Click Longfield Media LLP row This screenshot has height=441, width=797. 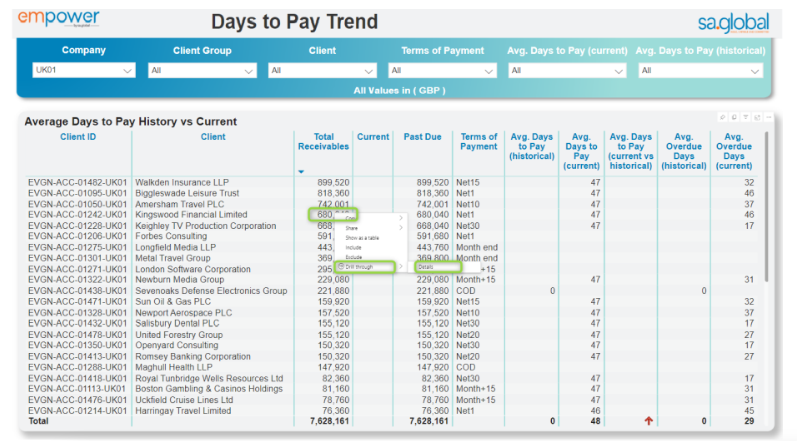(x=175, y=247)
